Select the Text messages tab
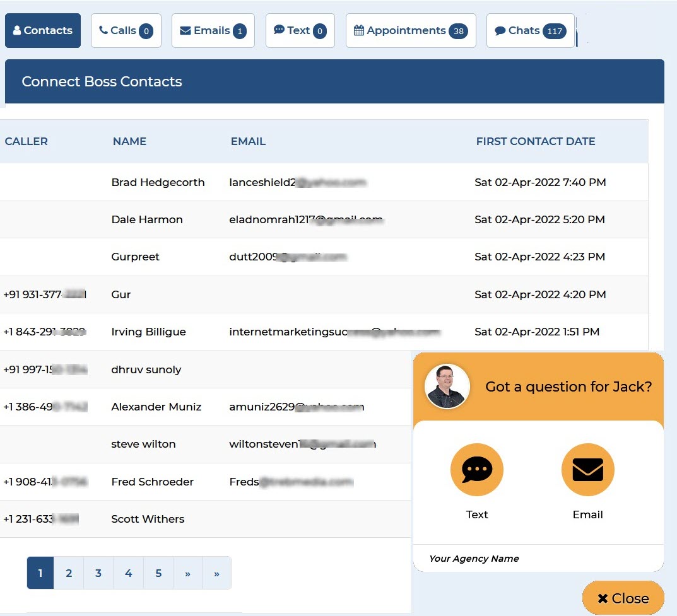Screen dimensions: 677x616 pyautogui.click(x=300, y=30)
